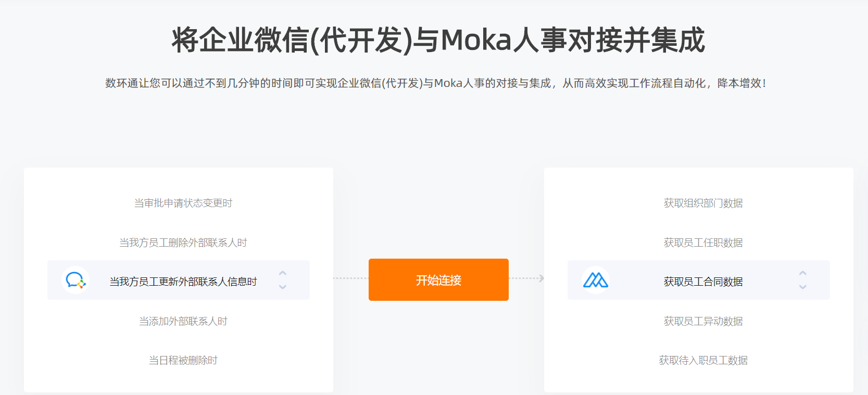Viewport: 868px width, 395px height.
Task: Click the arrow head pointing to Moka panel
Action: pyautogui.click(x=542, y=278)
